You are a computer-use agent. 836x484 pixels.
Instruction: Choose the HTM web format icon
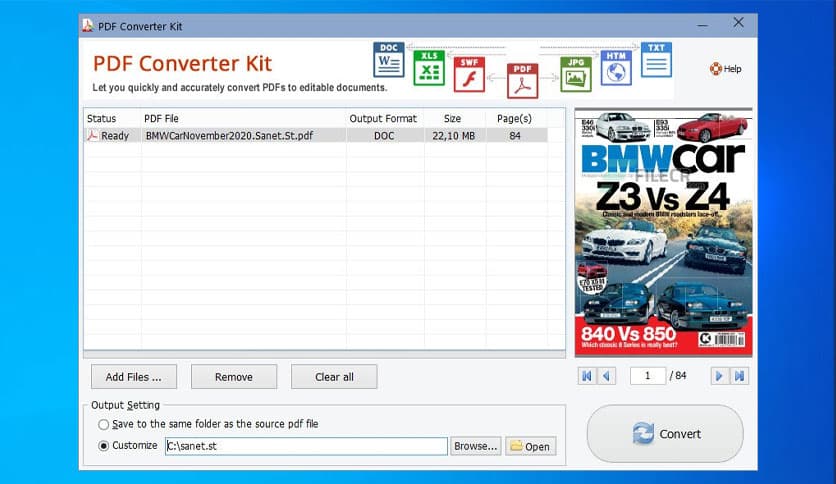click(x=616, y=68)
